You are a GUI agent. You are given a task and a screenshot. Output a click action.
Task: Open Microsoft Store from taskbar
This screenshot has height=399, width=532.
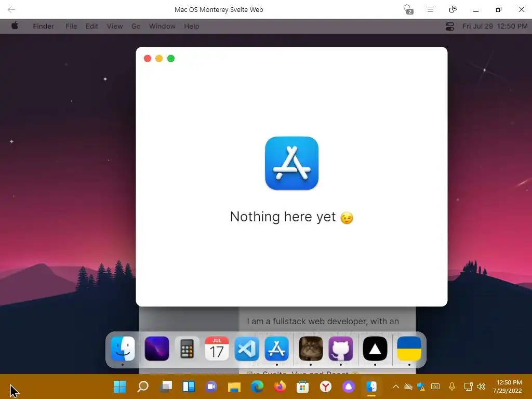click(303, 387)
